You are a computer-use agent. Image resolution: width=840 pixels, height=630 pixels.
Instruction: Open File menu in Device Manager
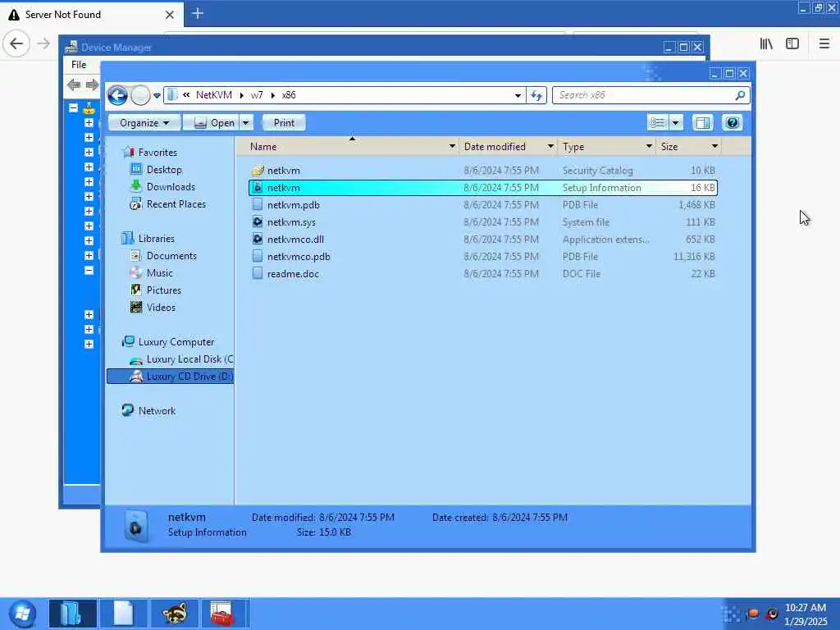pos(79,64)
